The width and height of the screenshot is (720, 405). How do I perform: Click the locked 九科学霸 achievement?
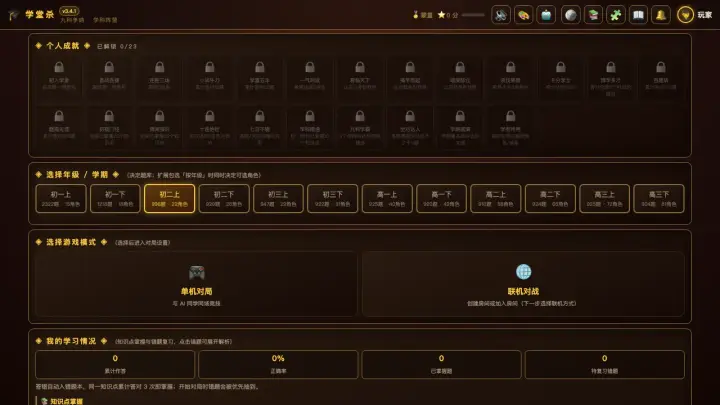pos(360,127)
